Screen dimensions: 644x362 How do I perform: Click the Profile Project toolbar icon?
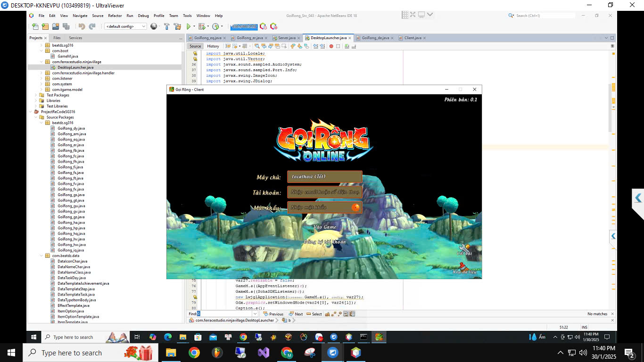pyautogui.click(x=215, y=26)
